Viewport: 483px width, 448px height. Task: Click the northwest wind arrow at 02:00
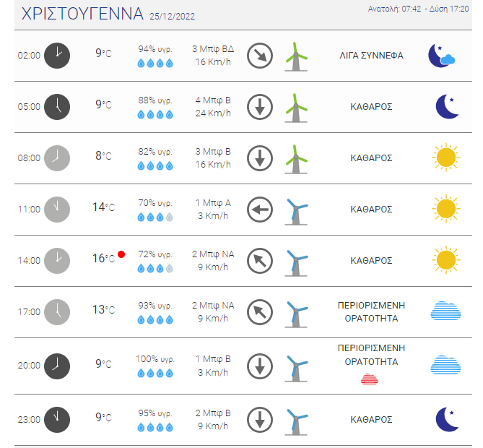[x=260, y=56]
